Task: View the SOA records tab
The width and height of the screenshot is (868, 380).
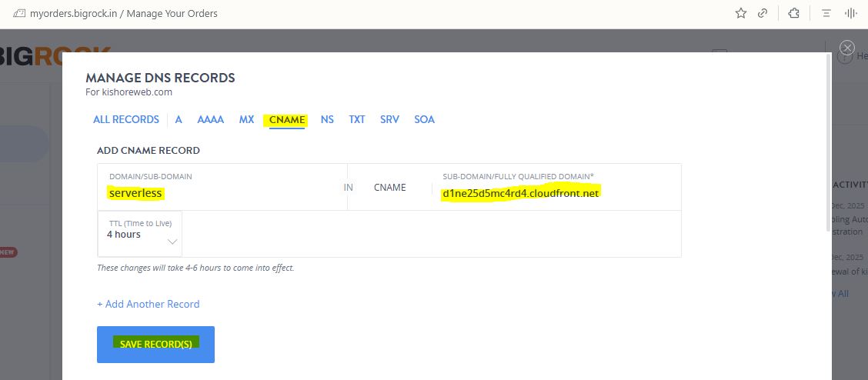Action: (424, 119)
